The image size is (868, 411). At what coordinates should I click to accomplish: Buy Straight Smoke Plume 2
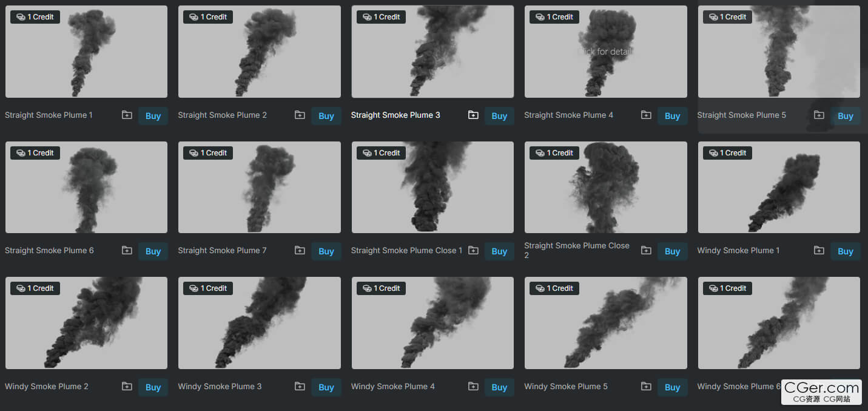point(326,116)
